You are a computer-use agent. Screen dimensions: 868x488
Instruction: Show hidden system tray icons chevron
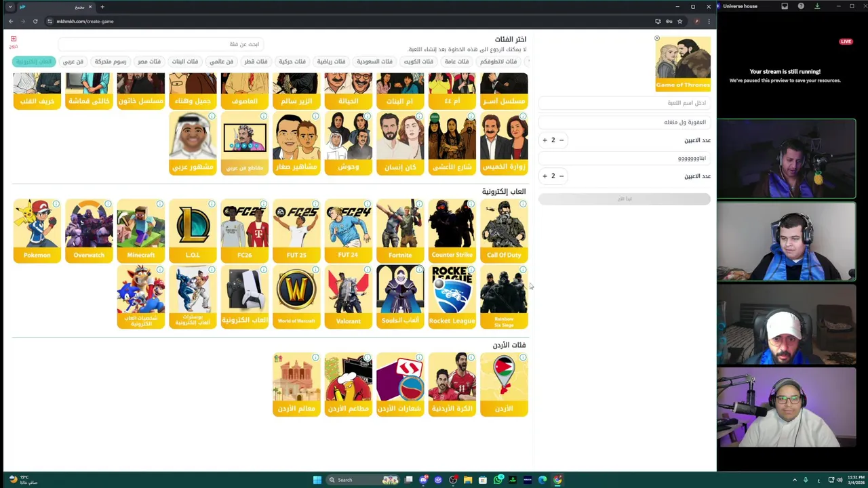[796, 480]
